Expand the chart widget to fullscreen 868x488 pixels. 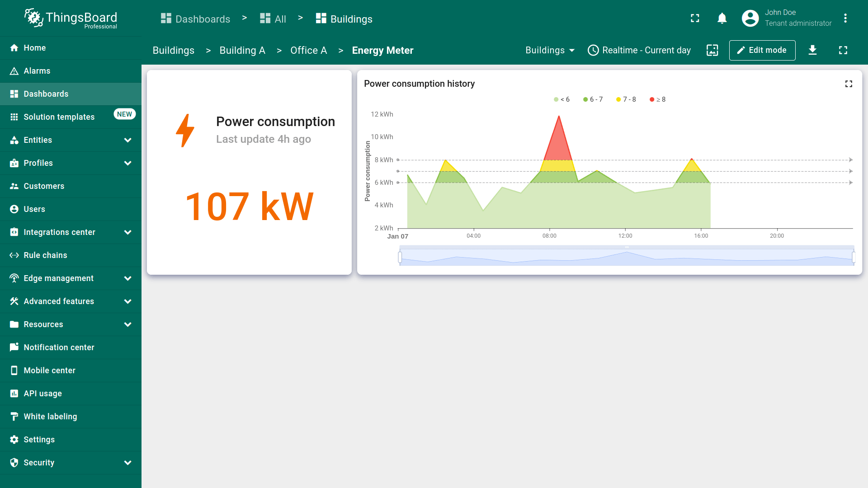(x=849, y=84)
